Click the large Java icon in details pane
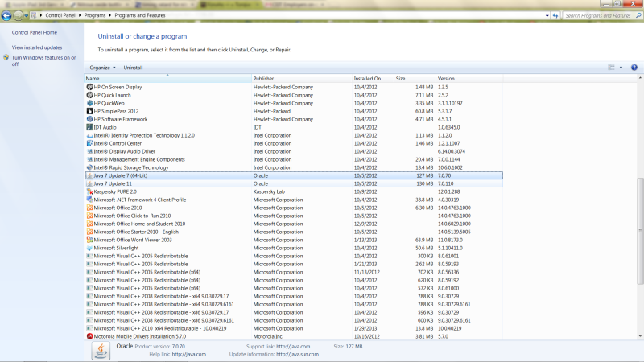Viewport: 644px width, 362px height. pos(101,350)
